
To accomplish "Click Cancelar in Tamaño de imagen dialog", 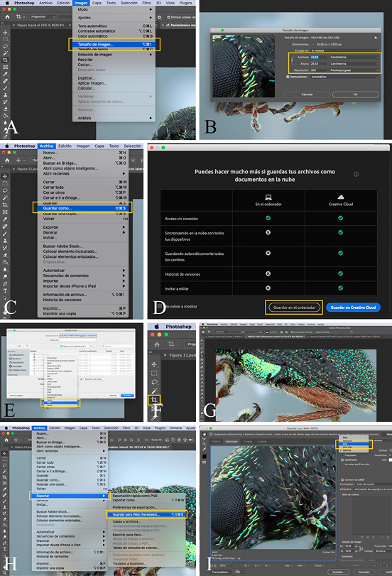I will point(307,94).
